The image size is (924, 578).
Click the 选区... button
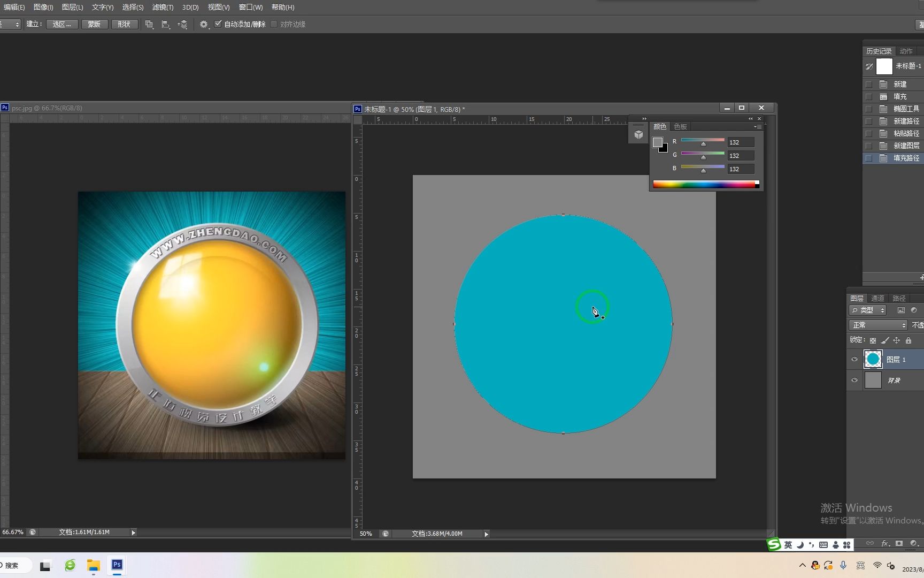tap(62, 25)
